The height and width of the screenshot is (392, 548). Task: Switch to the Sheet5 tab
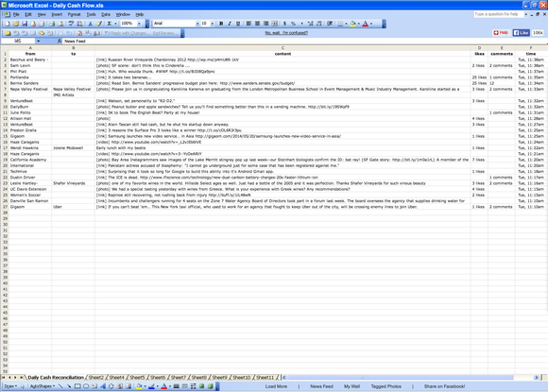[x=137, y=377]
